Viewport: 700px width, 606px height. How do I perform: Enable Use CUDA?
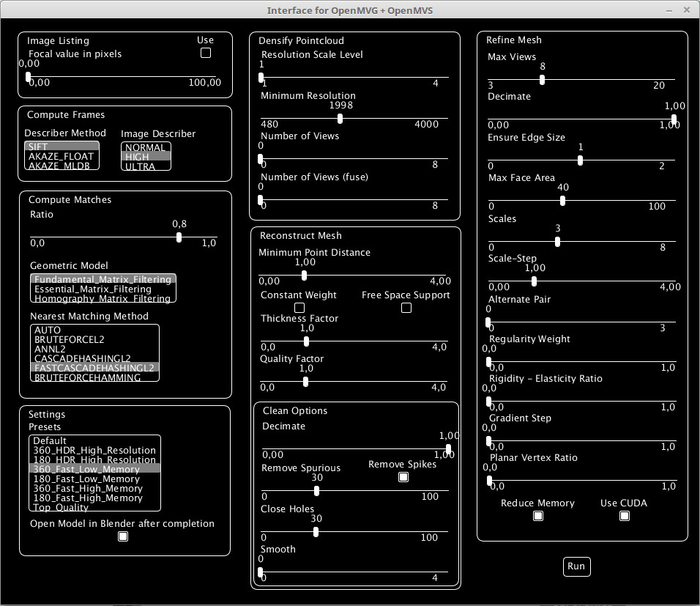coord(625,516)
